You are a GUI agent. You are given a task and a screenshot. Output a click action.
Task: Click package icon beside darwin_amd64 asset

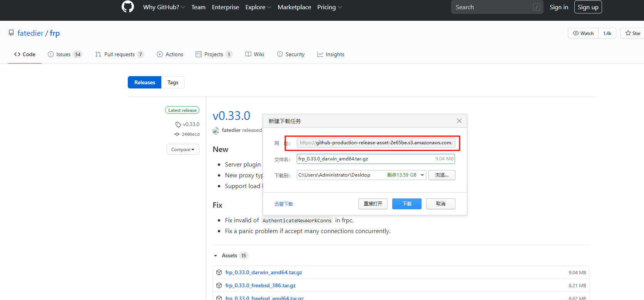point(219,272)
